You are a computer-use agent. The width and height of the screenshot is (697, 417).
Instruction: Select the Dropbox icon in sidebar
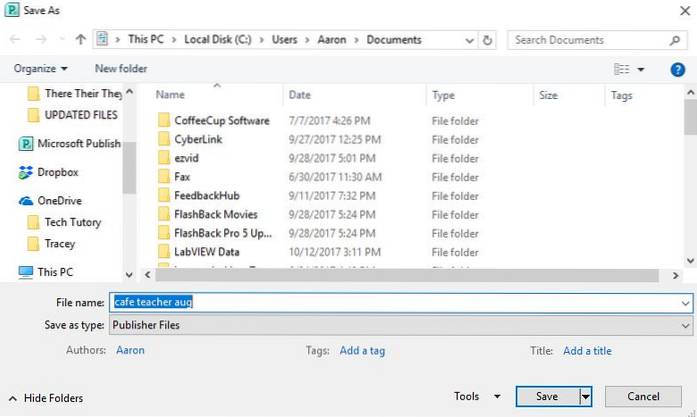coord(27,172)
